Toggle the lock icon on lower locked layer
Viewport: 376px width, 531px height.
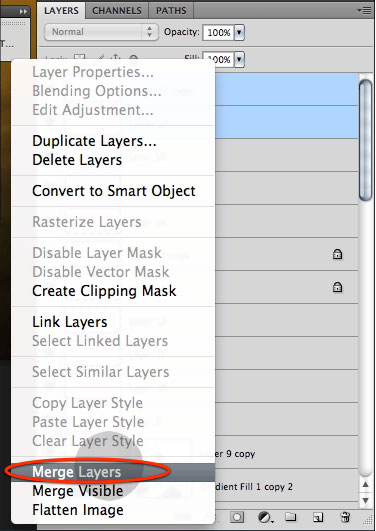337,287
